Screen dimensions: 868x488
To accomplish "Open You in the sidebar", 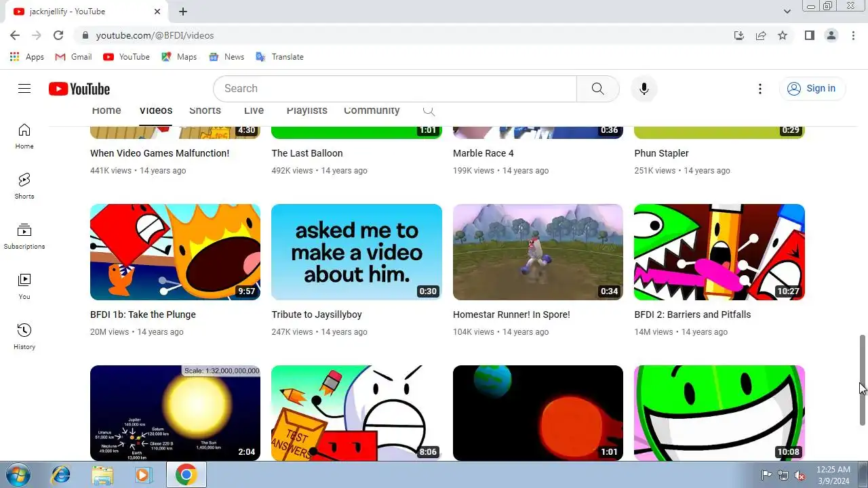I will click(x=24, y=286).
